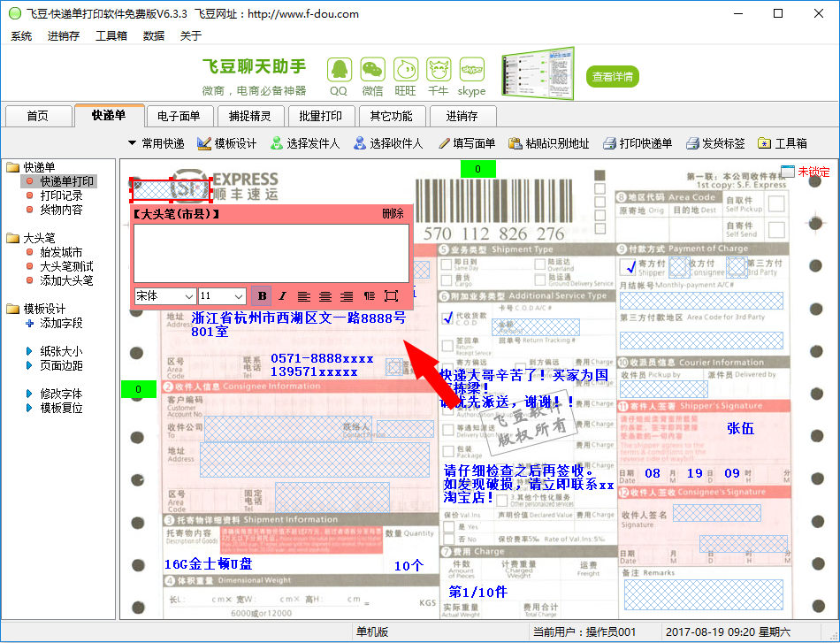
Task: Select the 第1/10件 piece count field
Action: click(x=477, y=592)
